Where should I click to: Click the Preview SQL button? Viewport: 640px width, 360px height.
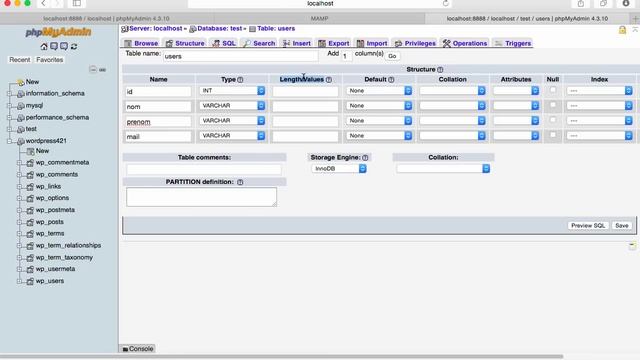[588, 226]
